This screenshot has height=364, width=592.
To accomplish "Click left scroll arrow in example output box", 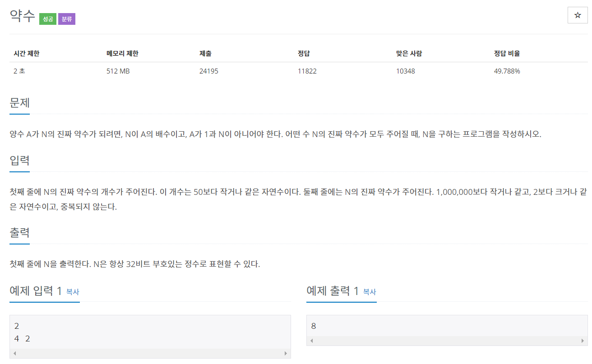I will click(311, 341).
